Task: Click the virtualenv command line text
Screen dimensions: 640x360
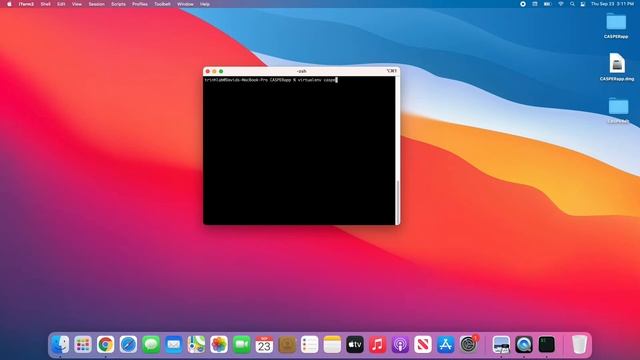Action: (x=271, y=80)
